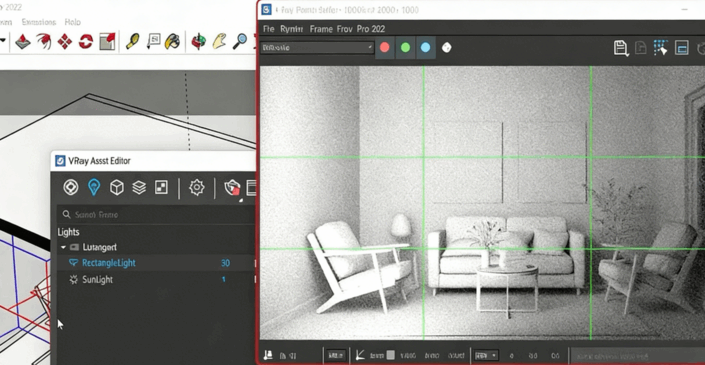The width and height of the screenshot is (705, 365).
Task: Click the stamp icon in frame buffer status bar
Action: point(268,355)
